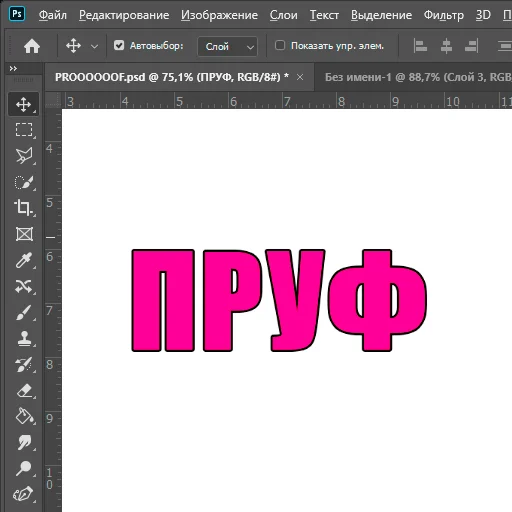Select the Quick Selection tool
Image resolution: width=512 pixels, height=512 pixels.
24,182
